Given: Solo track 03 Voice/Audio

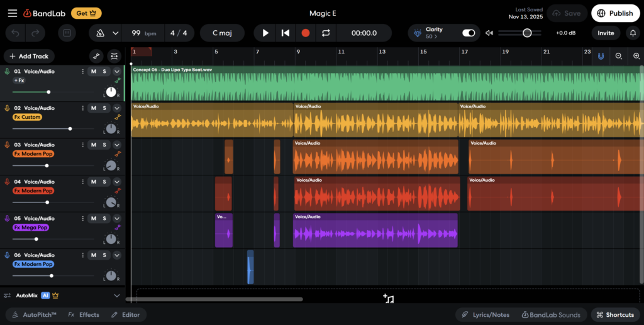Looking at the screenshot, I should click(x=104, y=145).
